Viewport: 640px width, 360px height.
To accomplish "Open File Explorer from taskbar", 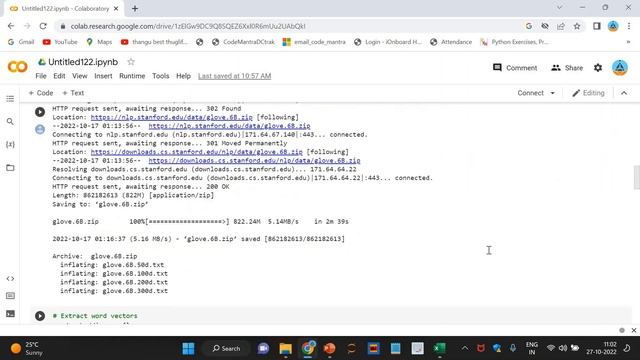I will pyautogui.click(x=286, y=349).
